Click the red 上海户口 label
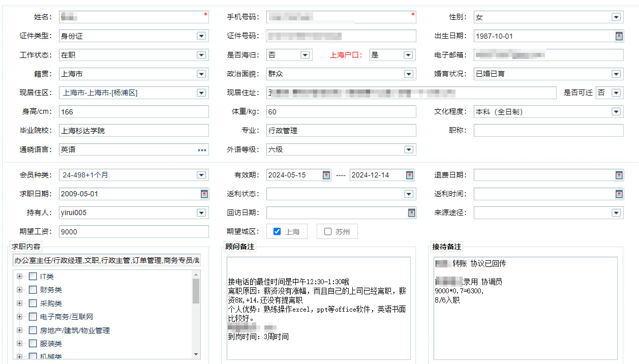 [x=346, y=55]
